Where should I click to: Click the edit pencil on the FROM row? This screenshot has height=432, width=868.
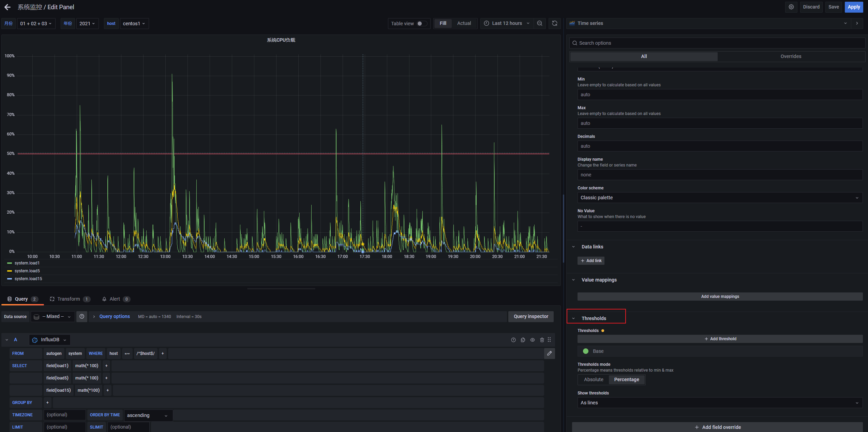click(x=549, y=353)
